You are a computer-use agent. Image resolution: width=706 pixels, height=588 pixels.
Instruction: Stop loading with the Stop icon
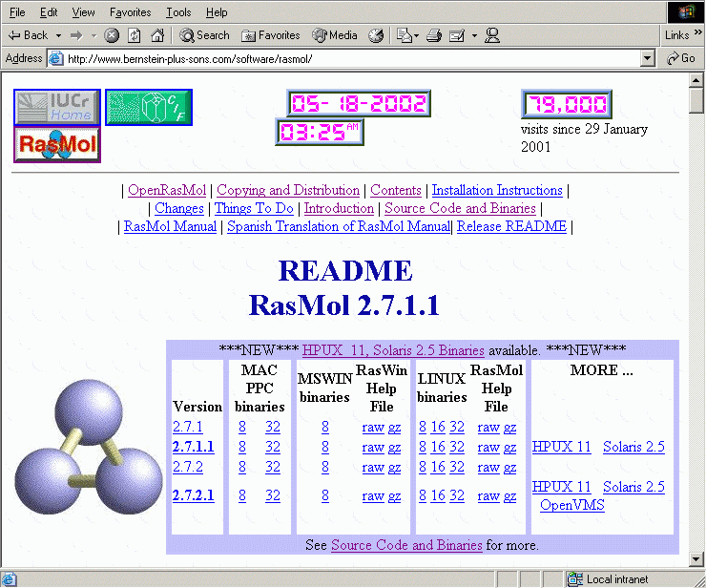[112, 35]
